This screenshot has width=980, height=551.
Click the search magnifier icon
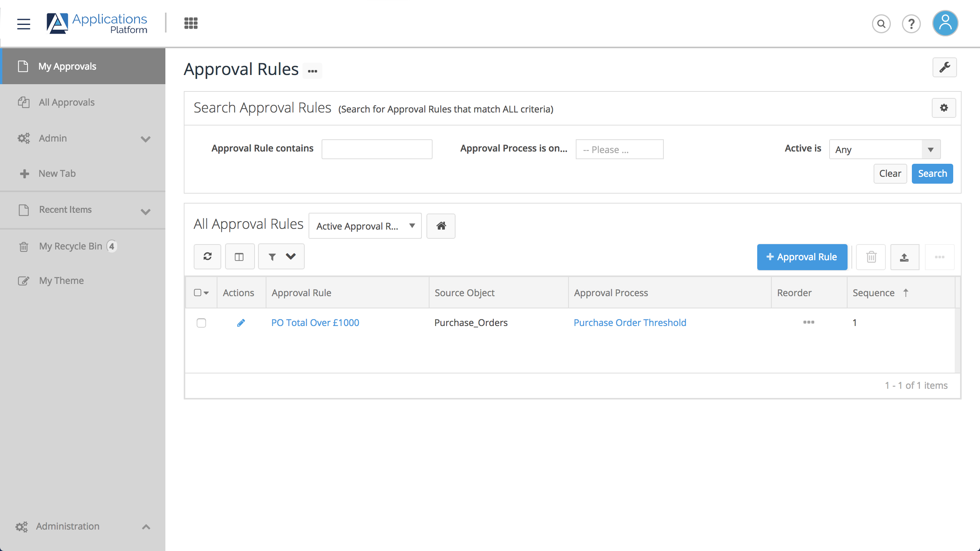[881, 24]
